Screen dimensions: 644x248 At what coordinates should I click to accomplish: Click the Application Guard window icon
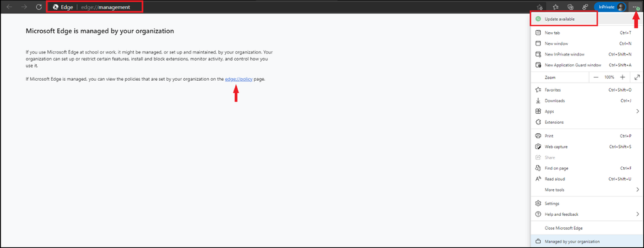538,65
